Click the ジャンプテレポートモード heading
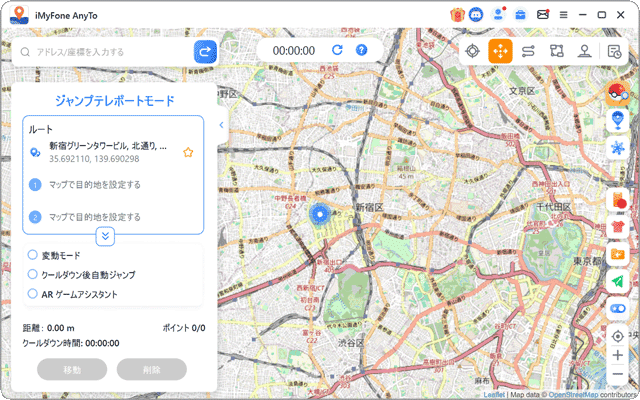 114,100
